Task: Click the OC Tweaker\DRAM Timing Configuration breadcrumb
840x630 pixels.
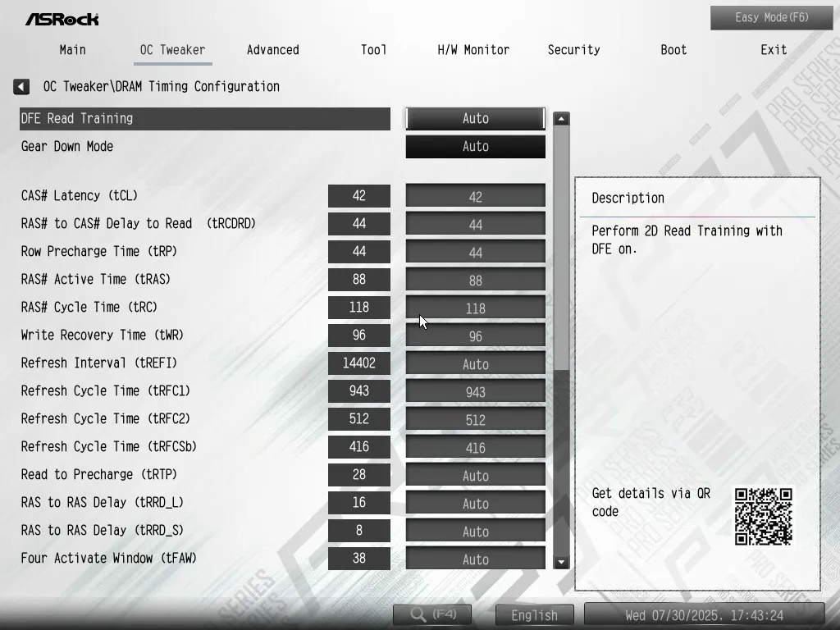Action: pos(162,86)
